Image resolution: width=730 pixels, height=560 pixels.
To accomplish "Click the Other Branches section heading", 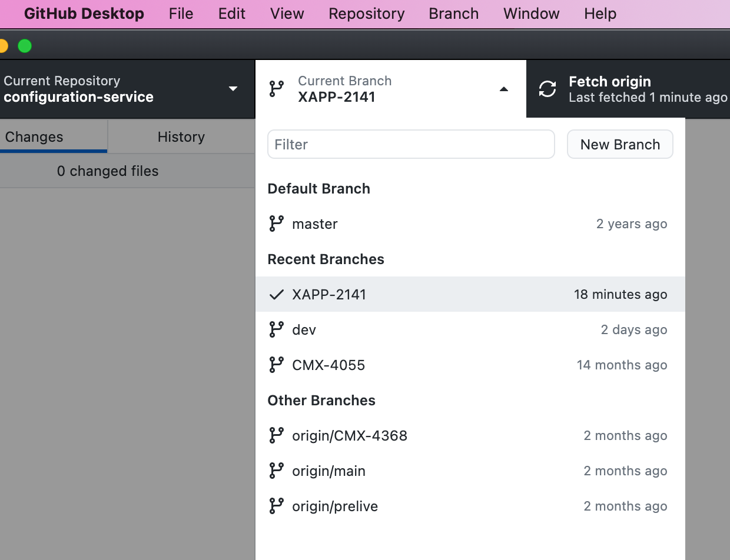I will tap(321, 401).
